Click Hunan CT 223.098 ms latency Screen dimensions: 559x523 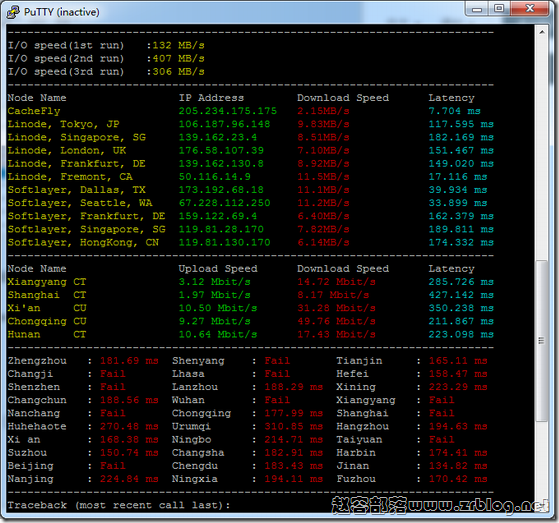click(x=461, y=334)
